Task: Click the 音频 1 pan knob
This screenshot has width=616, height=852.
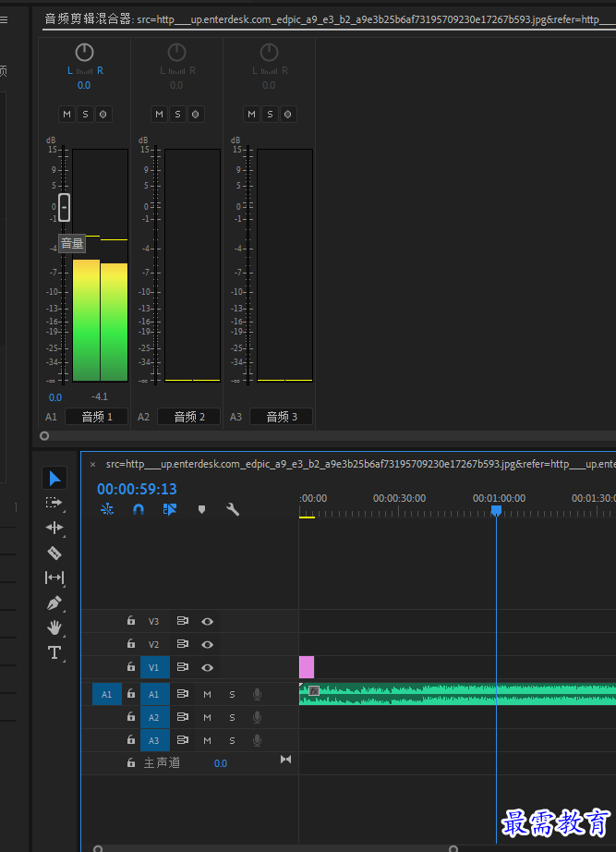Action: click(84, 52)
